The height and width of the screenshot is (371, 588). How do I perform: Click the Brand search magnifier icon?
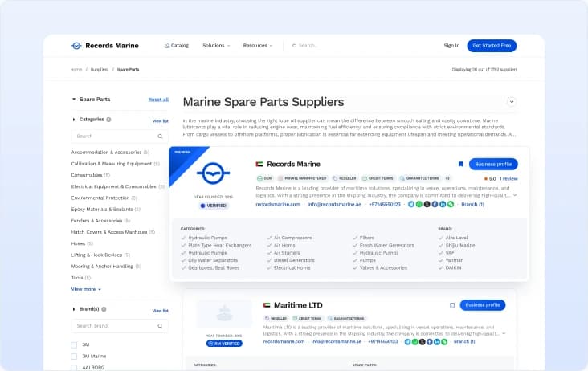(160, 326)
